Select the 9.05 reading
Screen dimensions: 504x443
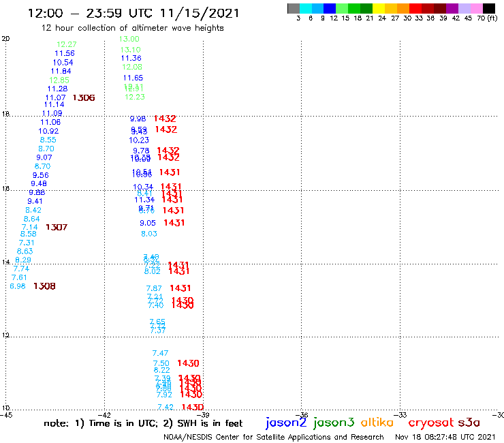pos(148,223)
